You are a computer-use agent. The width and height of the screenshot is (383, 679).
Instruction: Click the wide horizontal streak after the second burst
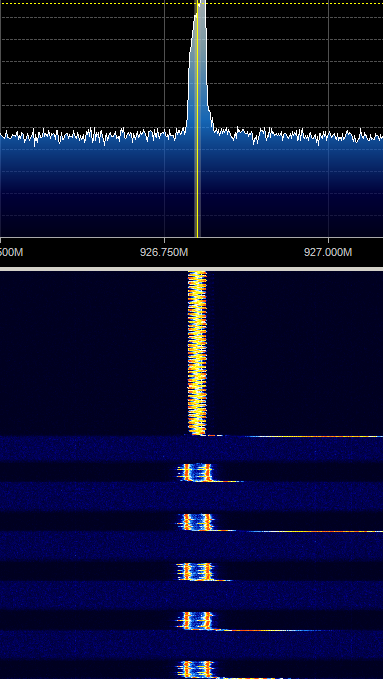(299, 531)
